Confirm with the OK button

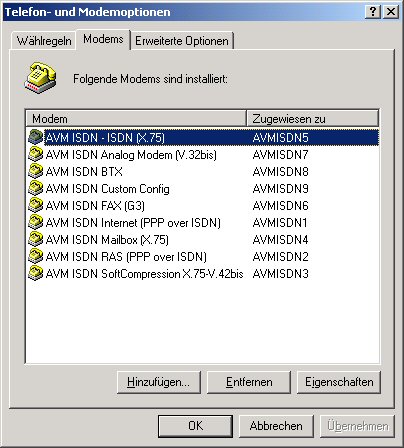tap(195, 426)
